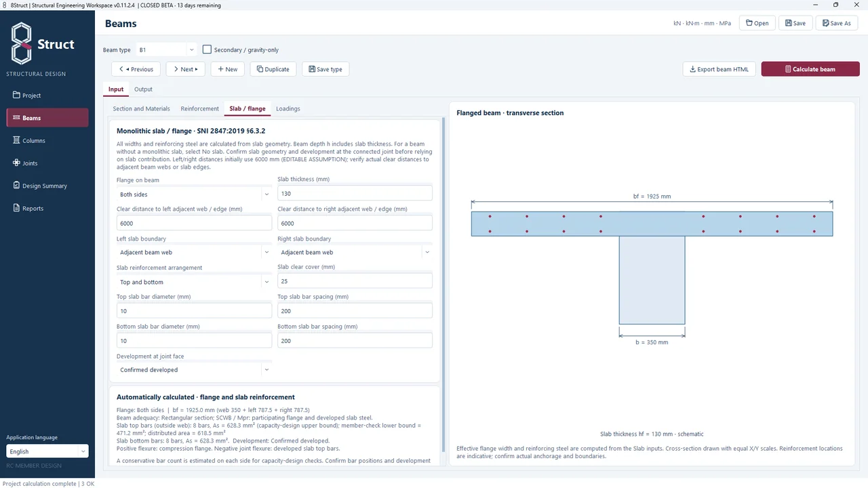Switch to the Input tab

116,89
